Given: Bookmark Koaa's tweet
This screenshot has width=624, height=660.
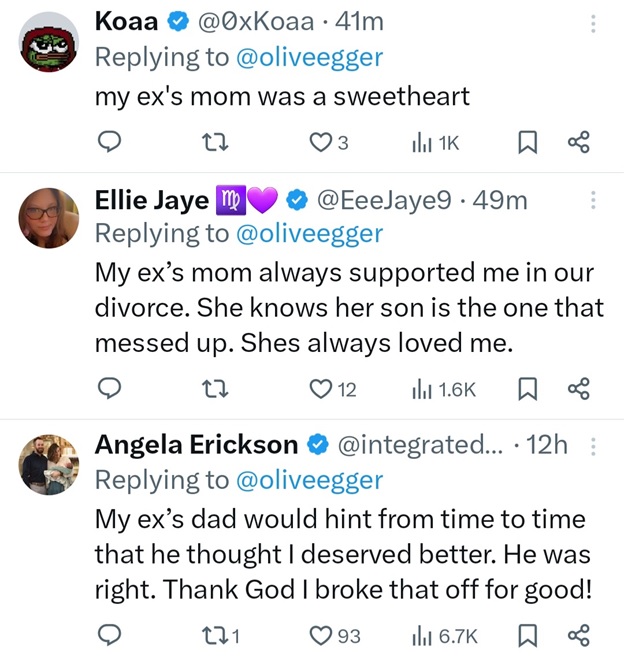Looking at the screenshot, I should (x=526, y=143).
